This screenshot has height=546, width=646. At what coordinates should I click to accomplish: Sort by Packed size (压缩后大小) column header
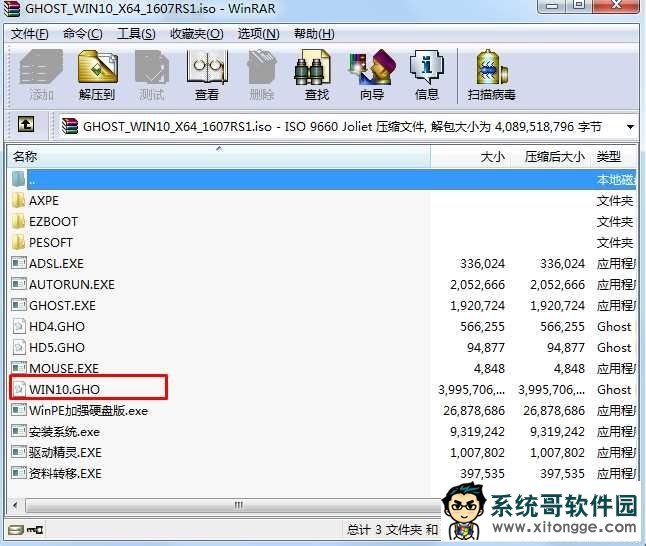551,157
